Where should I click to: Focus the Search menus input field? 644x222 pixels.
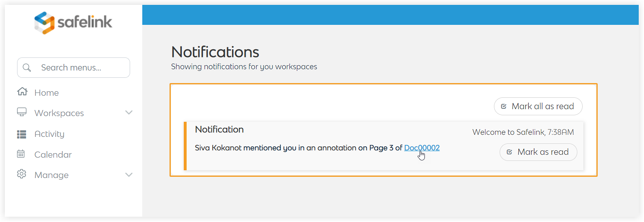(x=74, y=68)
